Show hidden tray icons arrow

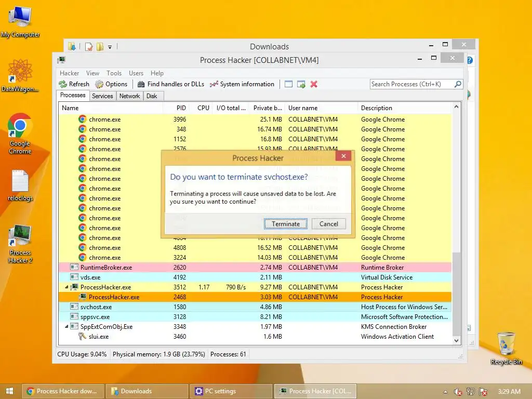coord(445,392)
